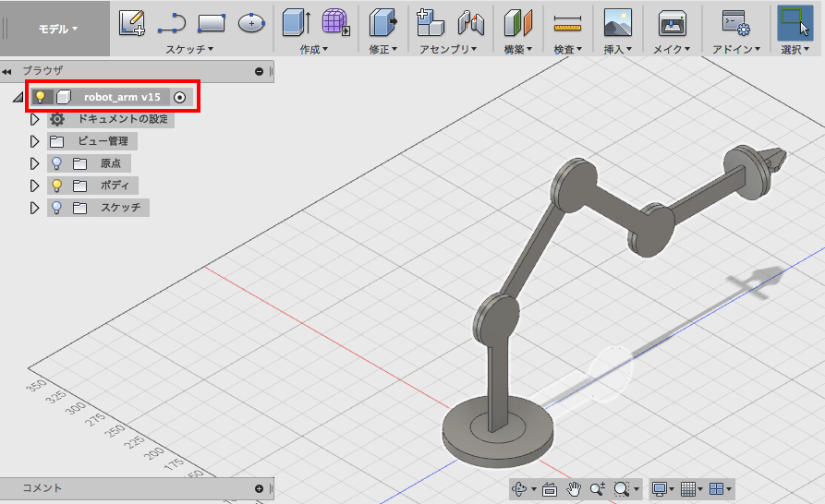This screenshot has width=825, height=504.
Task: Click the Create Form icon
Action: click(x=335, y=22)
